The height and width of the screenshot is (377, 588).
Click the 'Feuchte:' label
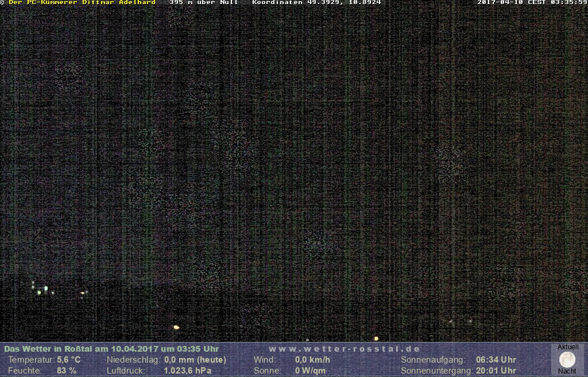[25, 371]
